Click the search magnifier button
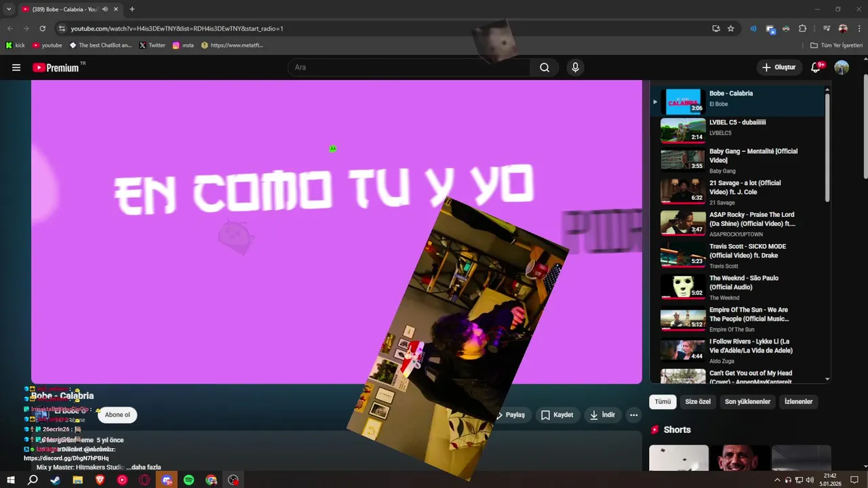This screenshot has height=488, width=868. 545,67
